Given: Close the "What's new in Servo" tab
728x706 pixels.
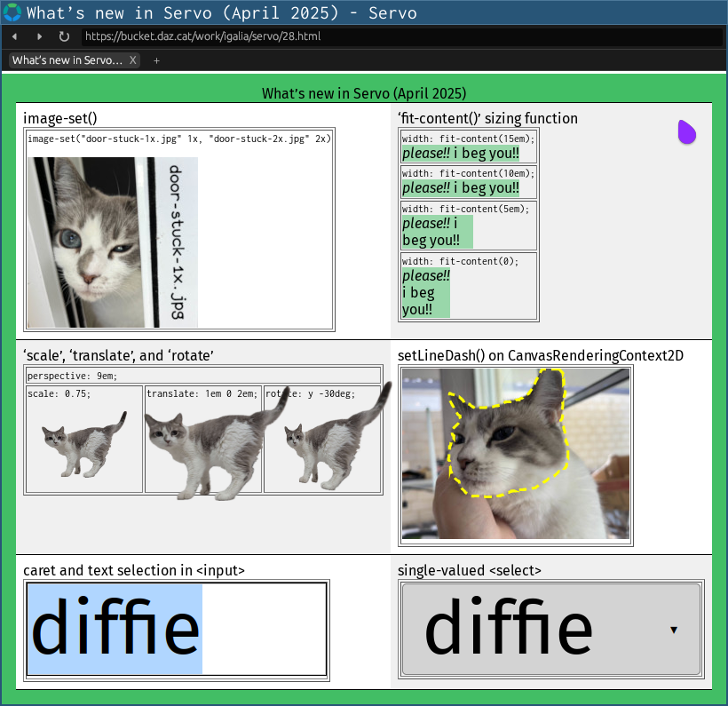Looking at the screenshot, I should coord(132,60).
